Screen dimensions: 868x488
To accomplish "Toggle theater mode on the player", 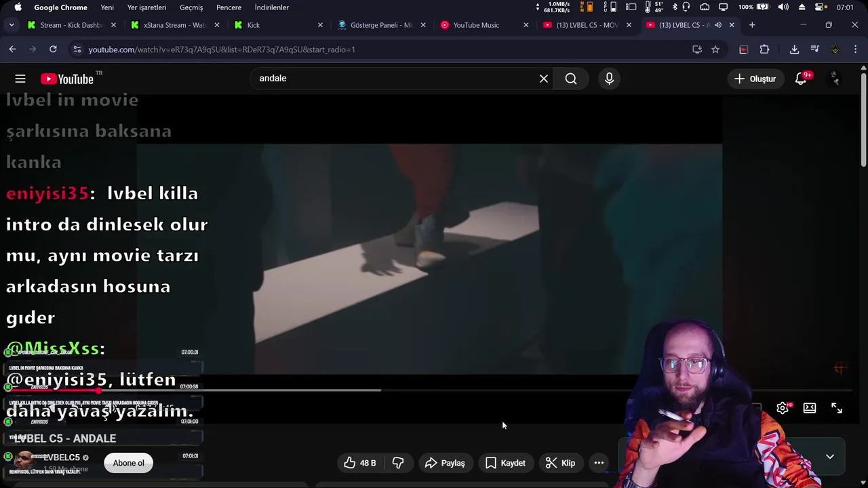I will click(x=810, y=408).
